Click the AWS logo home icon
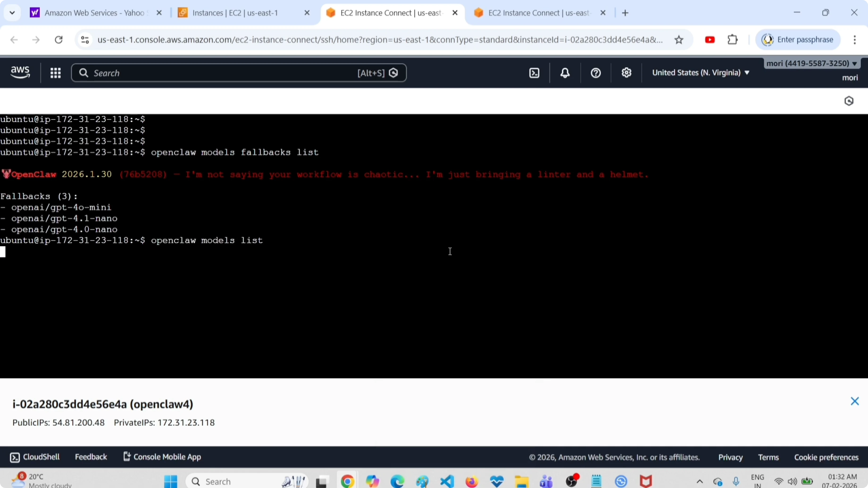 [20, 72]
